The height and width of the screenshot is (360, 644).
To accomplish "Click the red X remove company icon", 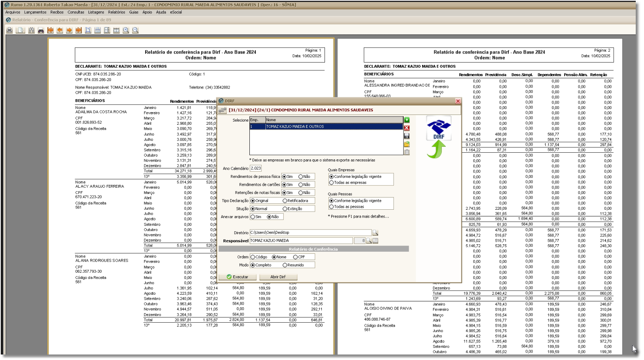I will coord(407,127).
